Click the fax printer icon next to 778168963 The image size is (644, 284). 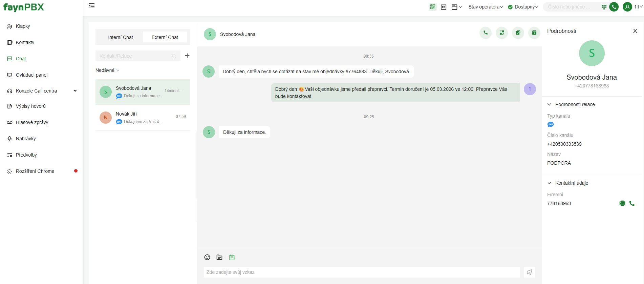click(x=622, y=203)
